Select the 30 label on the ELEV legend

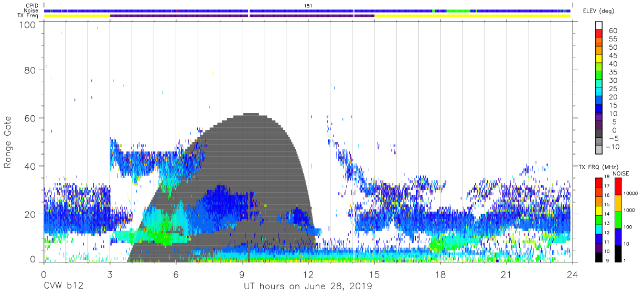(x=613, y=81)
